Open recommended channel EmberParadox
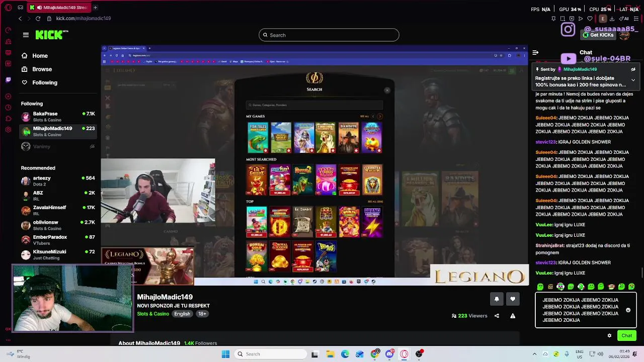This screenshot has width=644, height=362. 58,240
